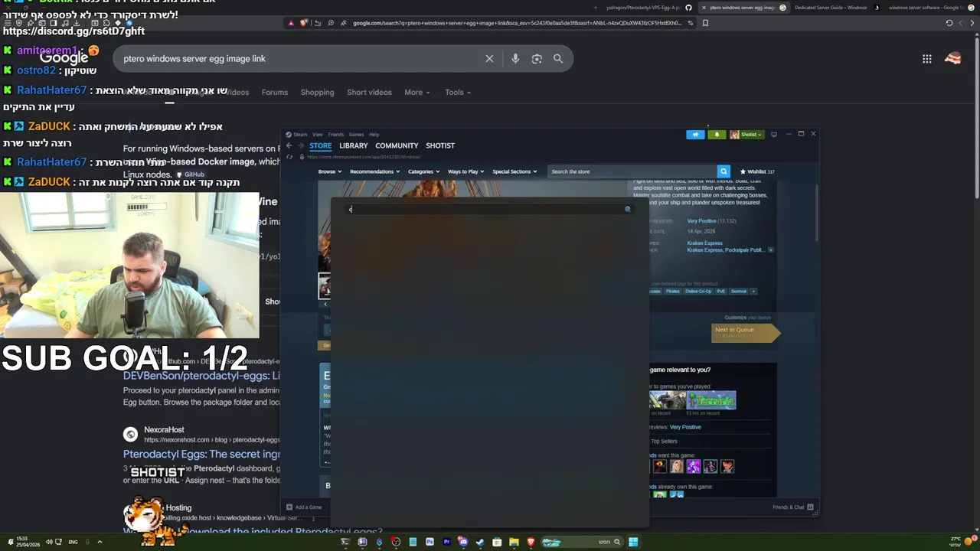The width and height of the screenshot is (980, 551).
Task: Open Steam Friends menu
Action: [335, 135]
